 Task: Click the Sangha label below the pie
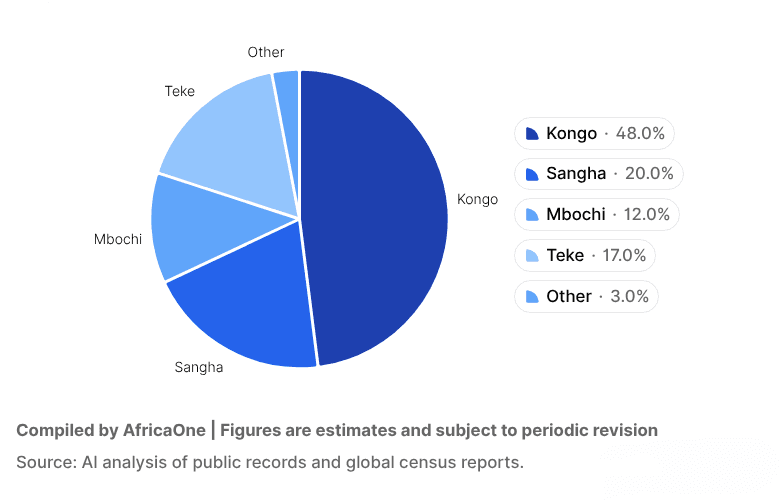199,367
